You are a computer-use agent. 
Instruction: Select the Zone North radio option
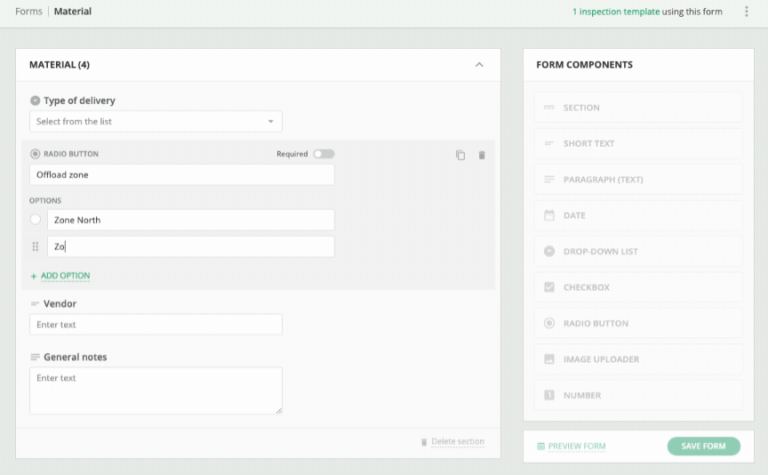(x=36, y=219)
